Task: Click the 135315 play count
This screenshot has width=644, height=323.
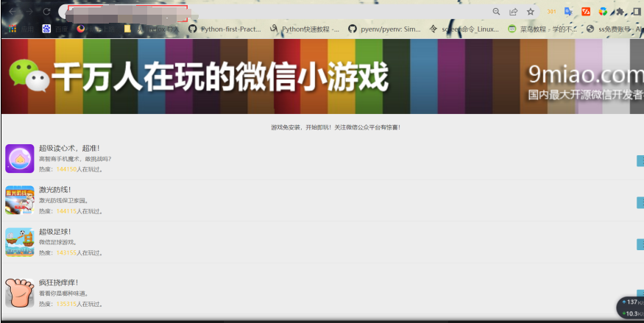Action: click(x=66, y=305)
